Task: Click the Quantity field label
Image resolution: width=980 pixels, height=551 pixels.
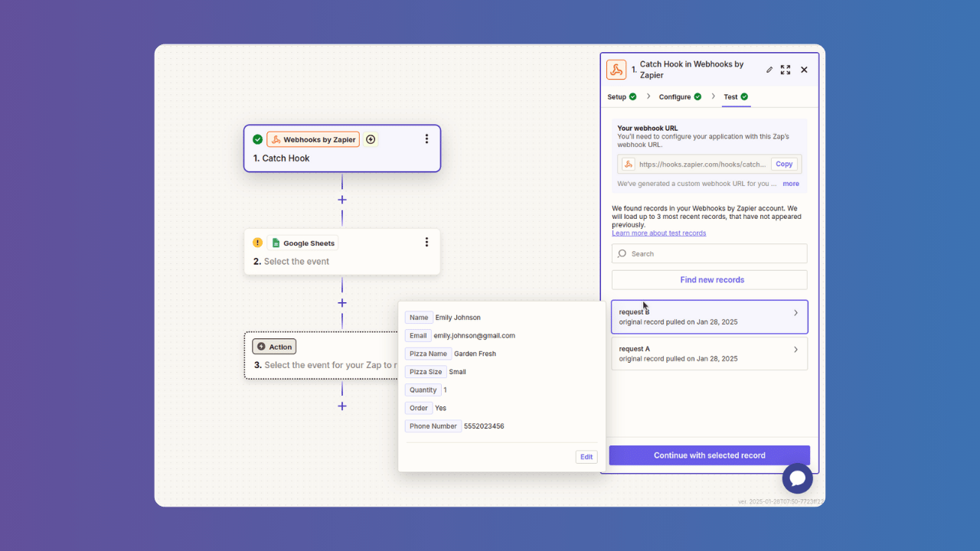Action: coord(423,390)
